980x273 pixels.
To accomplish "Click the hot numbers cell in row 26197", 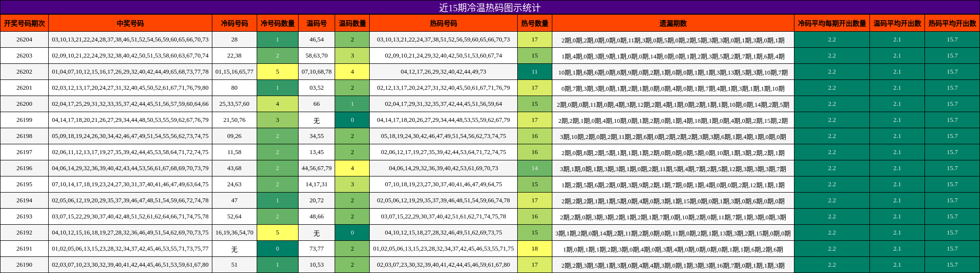I will (443, 152).
